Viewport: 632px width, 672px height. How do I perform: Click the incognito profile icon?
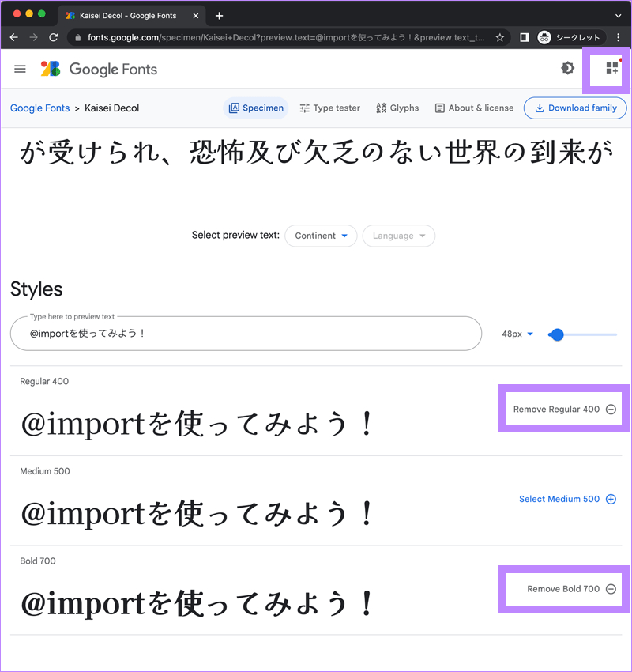[545, 37]
